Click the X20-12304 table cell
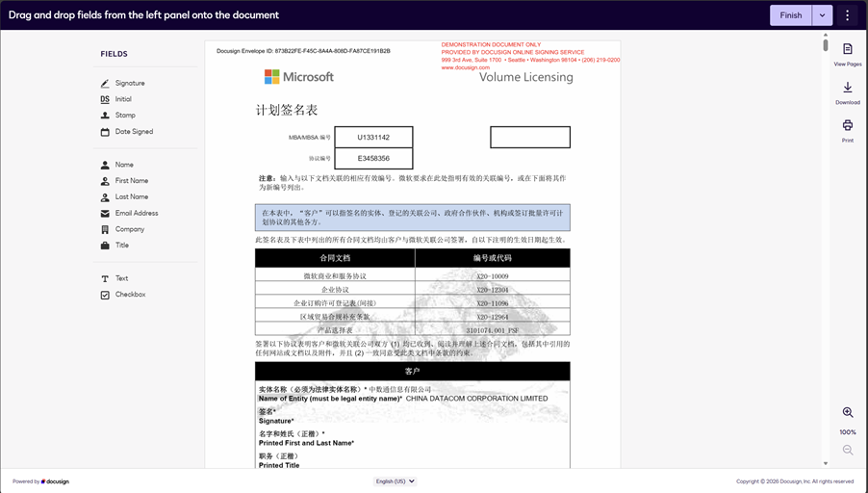The width and height of the screenshot is (868, 493). (x=492, y=290)
